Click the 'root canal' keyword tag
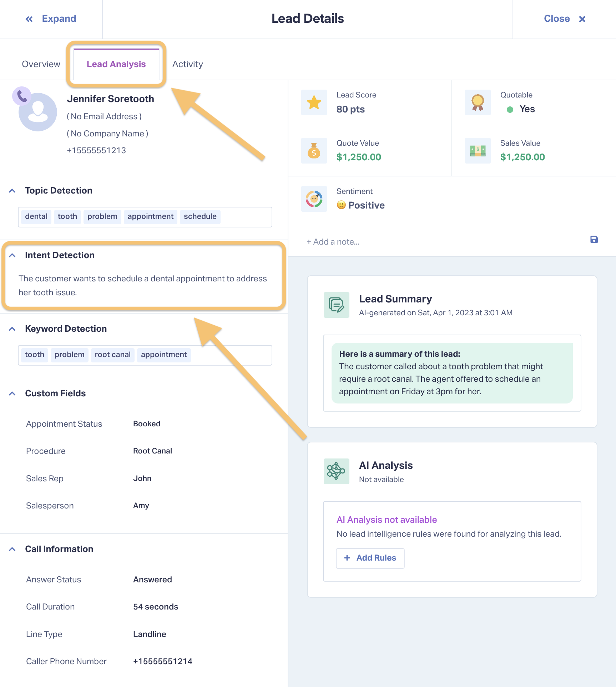 [x=113, y=355]
